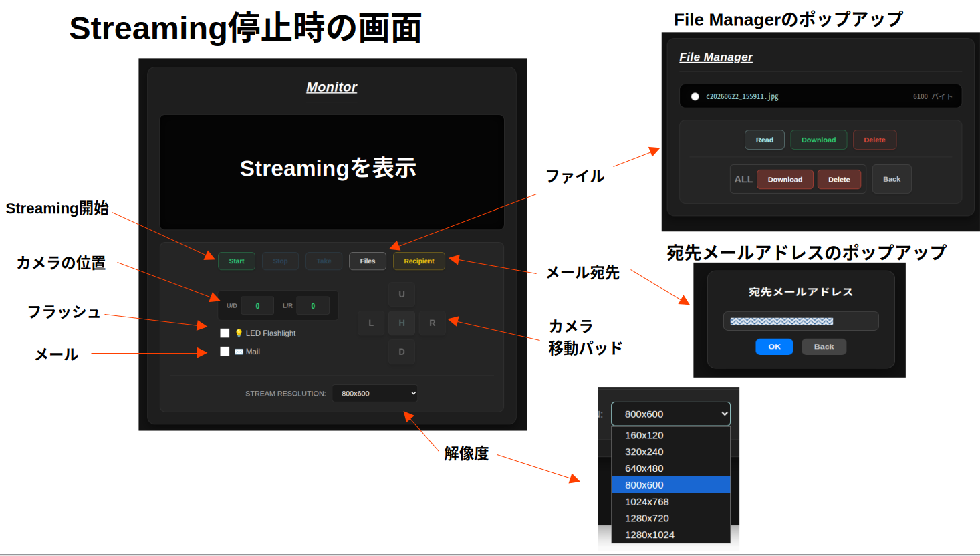Click Back in the File Manager popup
The height and width of the screenshot is (556, 980).
pyautogui.click(x=892, y=179)
